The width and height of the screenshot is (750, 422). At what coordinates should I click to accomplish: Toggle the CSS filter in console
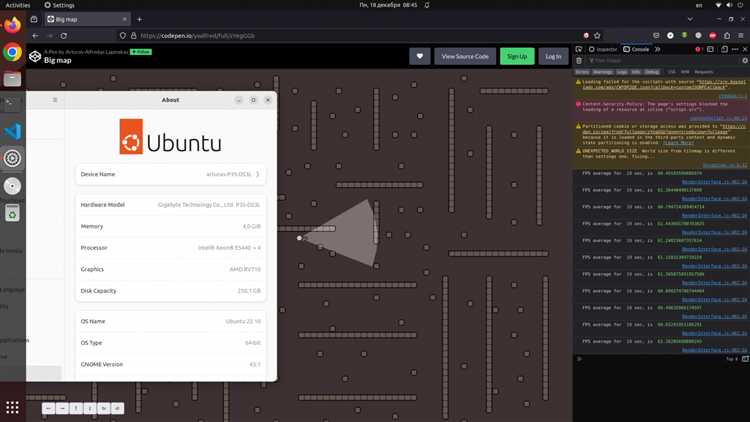(672, 72)
